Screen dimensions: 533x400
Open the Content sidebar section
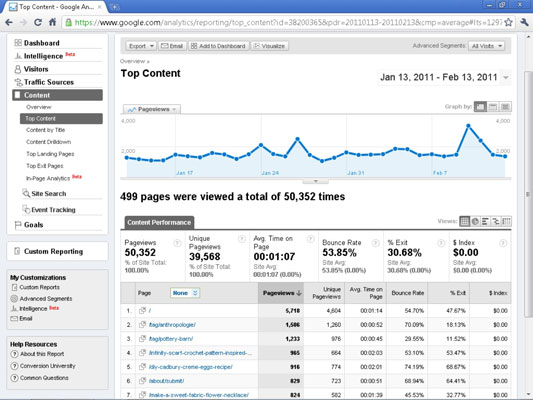[x=57, y=95]
